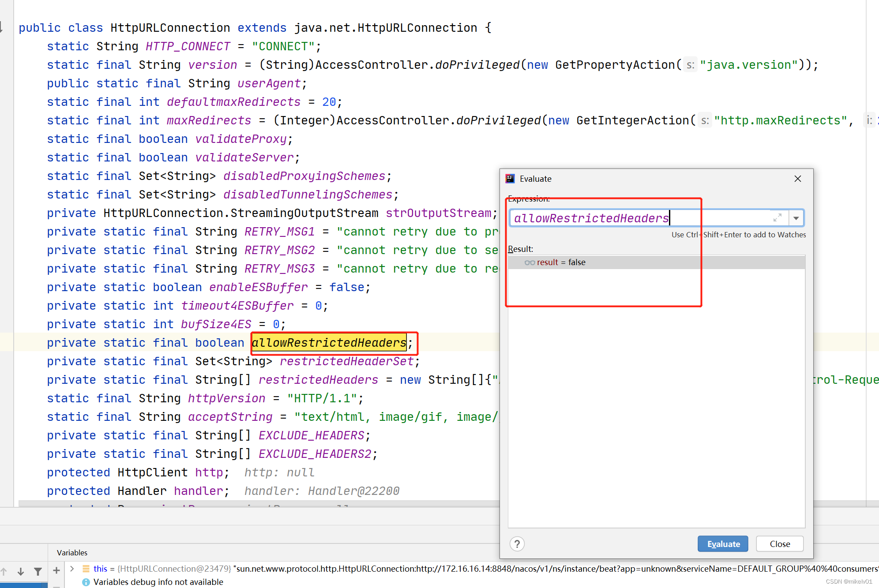The image size is (879, 588).
Task: Click the maxRedirects field name
Action: 209,120
